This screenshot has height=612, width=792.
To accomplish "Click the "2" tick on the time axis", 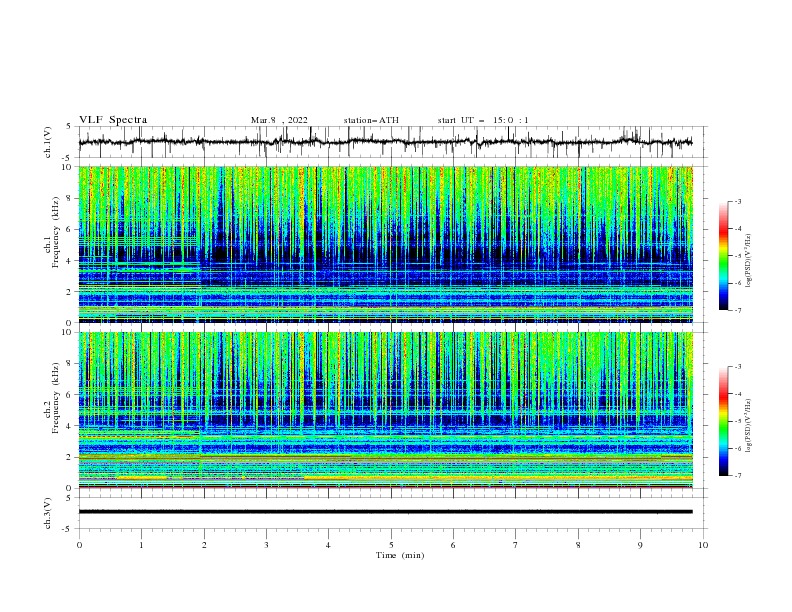I will [204, 545].
